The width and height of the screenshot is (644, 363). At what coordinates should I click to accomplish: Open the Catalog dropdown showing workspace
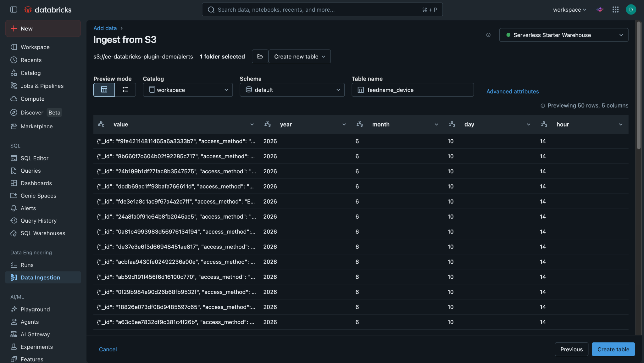pyautogui.click(x=188, y=90)
